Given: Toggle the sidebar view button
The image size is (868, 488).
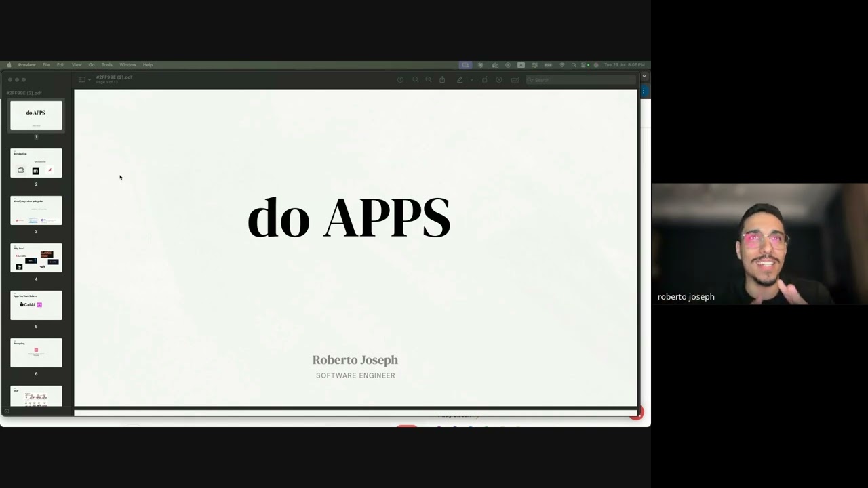Looking at the screenshot, I should tap(82, 79).
